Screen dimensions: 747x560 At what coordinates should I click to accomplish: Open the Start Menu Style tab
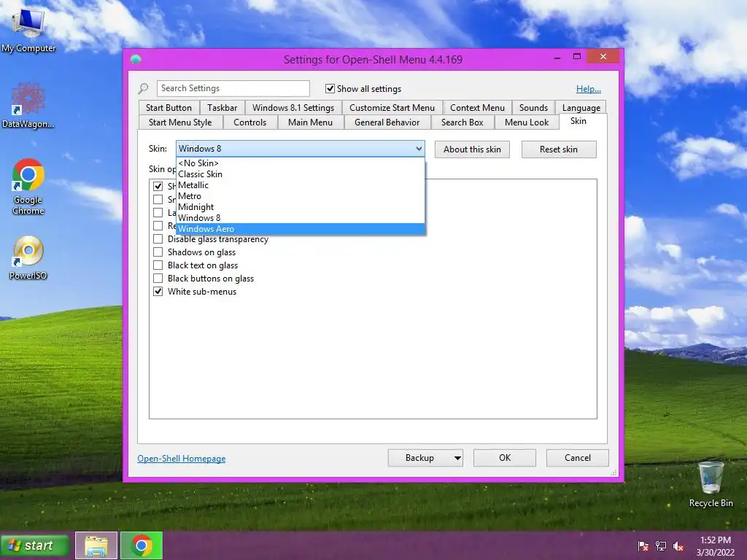tap(180, 122)
